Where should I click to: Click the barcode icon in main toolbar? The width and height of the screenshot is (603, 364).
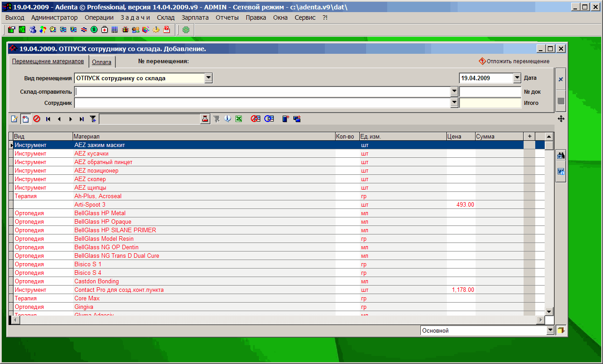(x=115, y=30)
